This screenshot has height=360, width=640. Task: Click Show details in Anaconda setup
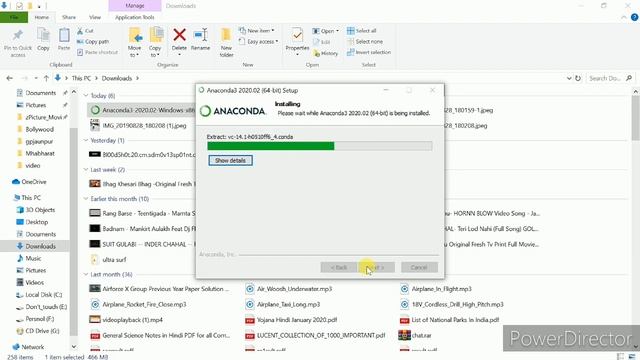click(231, 160)
